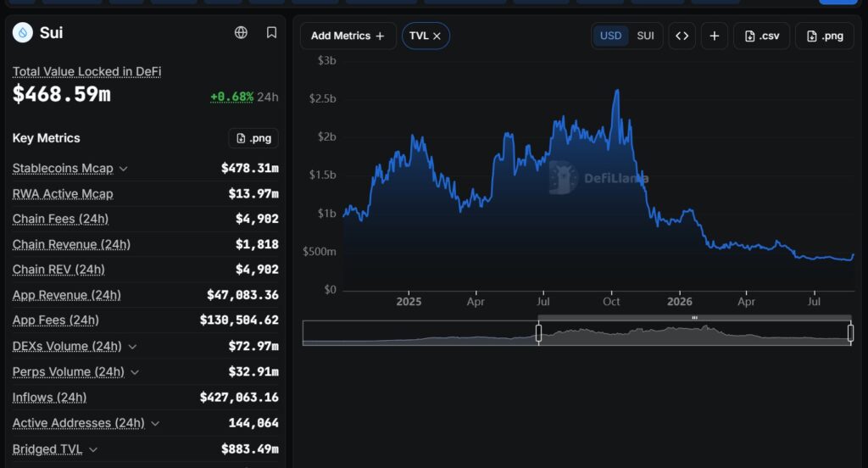The image size is (868, 468).
Task: Click the $478.31m Stablecoins value
Action: click(250, 168)
